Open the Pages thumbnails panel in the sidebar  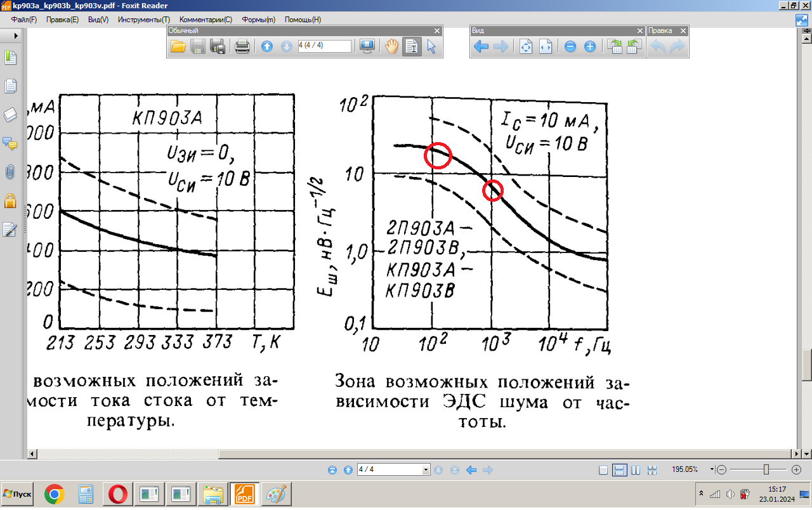pos(10,86)
